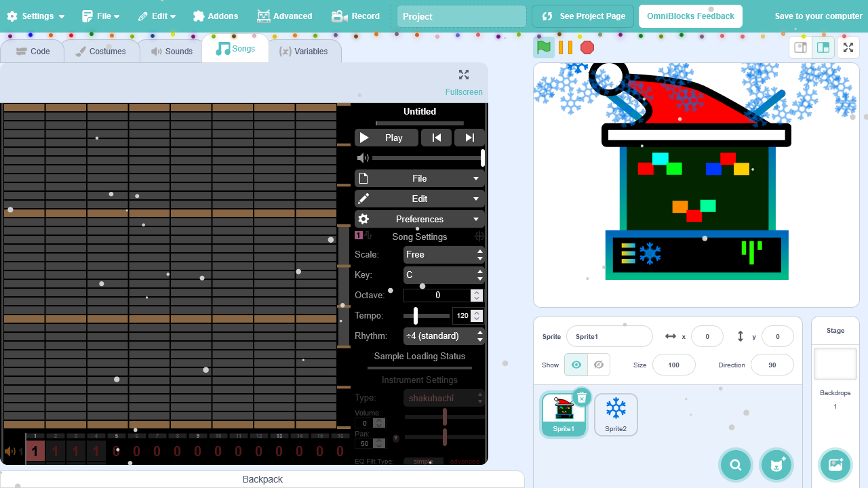This screenshot has height=488, width=868.
Task: Switch to large stage layout icon
Action: 823,47
